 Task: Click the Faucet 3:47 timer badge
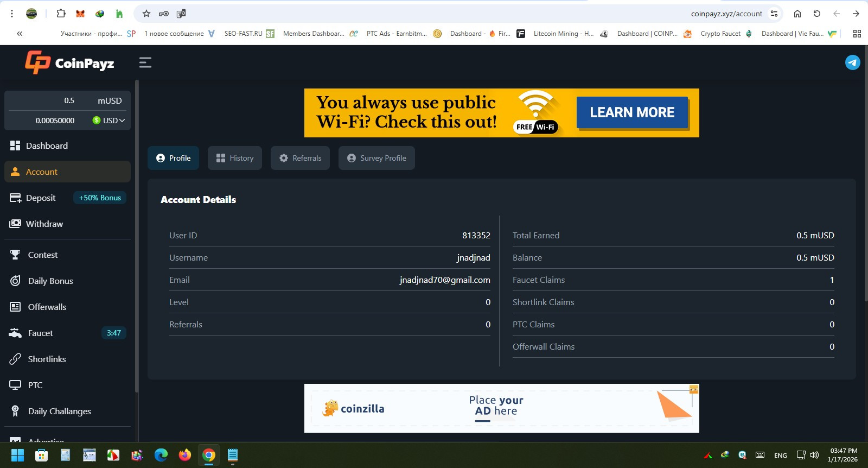click(114, 333)
